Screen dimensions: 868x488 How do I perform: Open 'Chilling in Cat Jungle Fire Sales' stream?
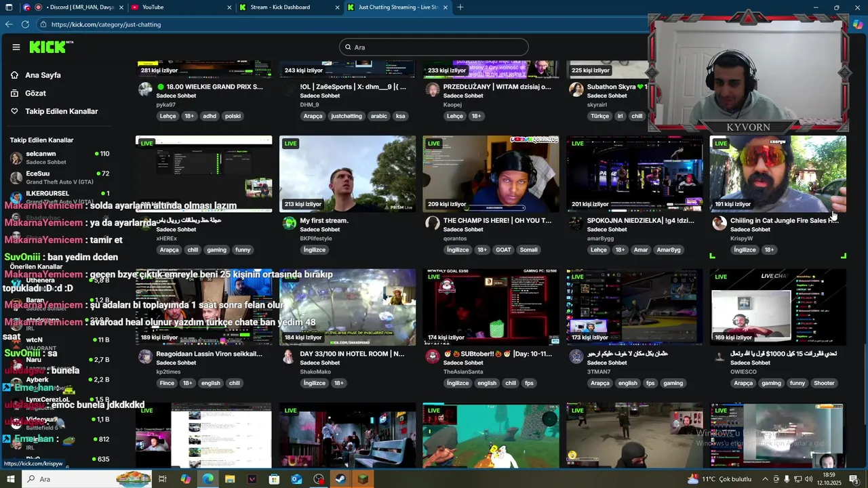click(x=784, y=220)
